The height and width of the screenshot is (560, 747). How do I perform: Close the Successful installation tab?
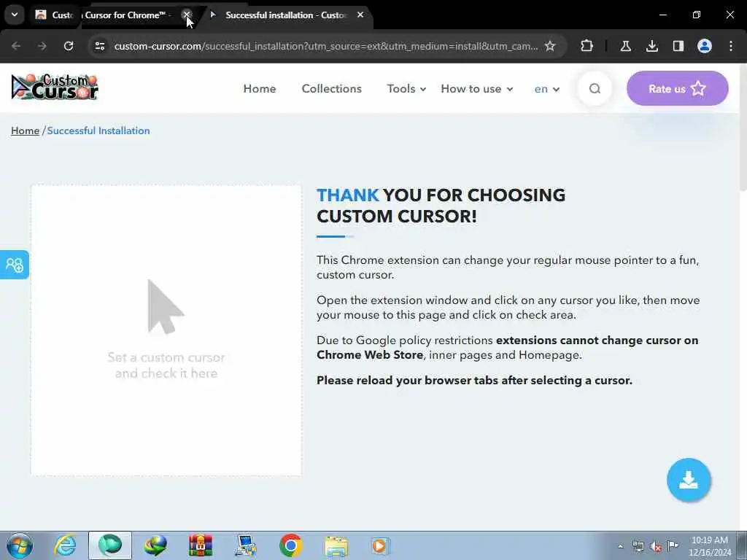[x=360, y=15]
